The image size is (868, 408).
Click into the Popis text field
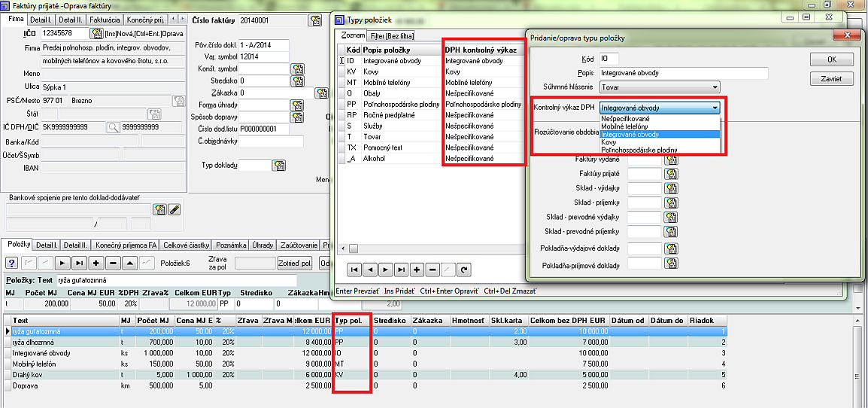[x=684, y=73]
